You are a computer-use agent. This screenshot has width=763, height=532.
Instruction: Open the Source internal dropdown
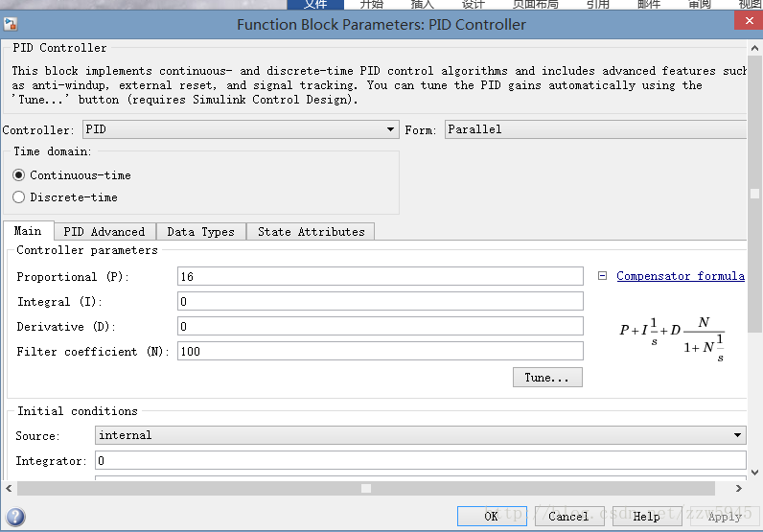click(421, 435)
